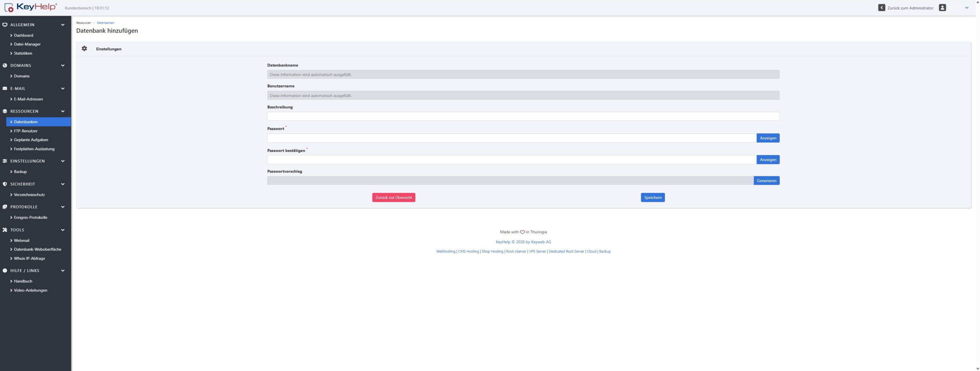Click Datenbanken breadcrumb link
The image size is (980, 371).
(x=105, y=23)
